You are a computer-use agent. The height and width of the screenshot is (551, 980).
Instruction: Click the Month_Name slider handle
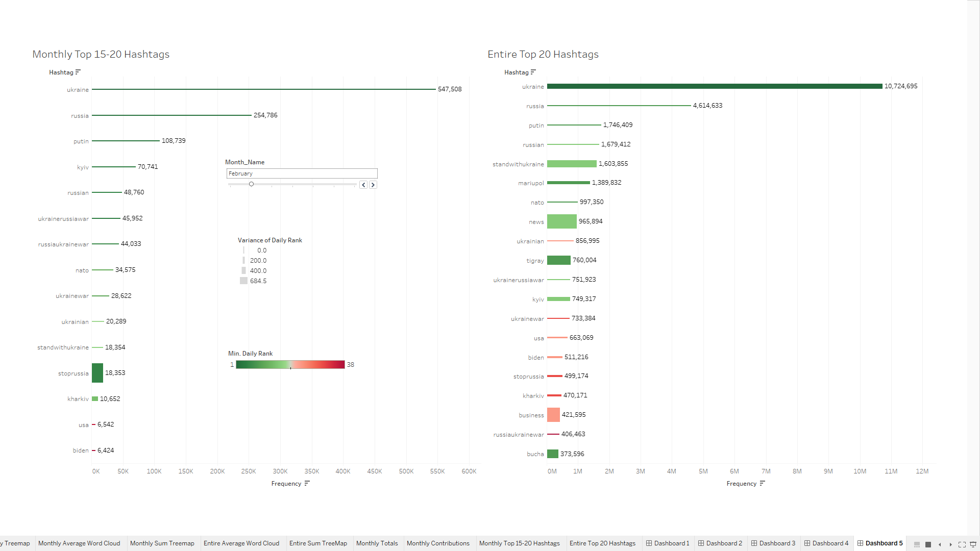[251, 184]
